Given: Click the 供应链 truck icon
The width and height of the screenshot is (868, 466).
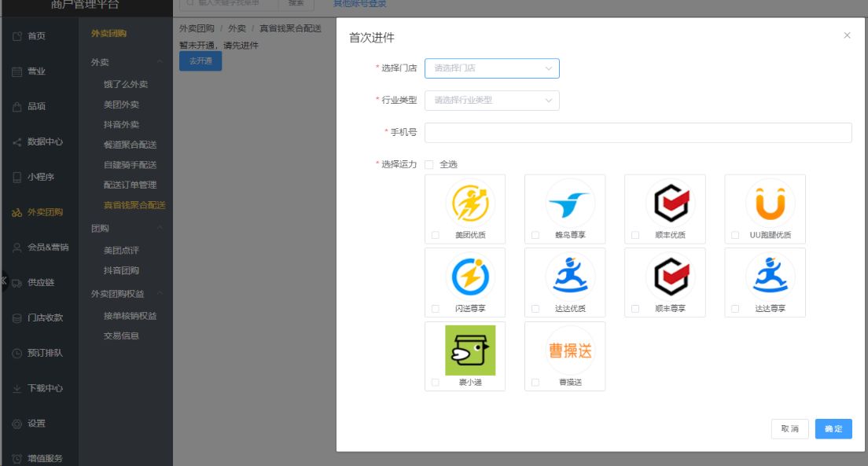Looking at the screenshot, I should 17,283.
